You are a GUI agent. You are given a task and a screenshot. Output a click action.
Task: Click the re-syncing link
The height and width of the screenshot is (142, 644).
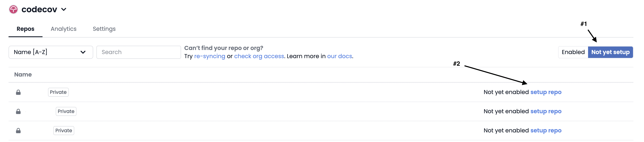click(210, 56)
